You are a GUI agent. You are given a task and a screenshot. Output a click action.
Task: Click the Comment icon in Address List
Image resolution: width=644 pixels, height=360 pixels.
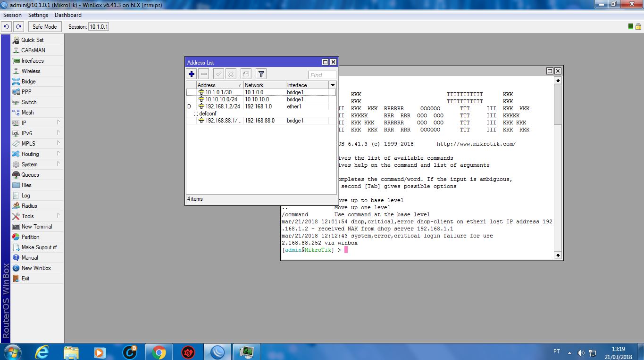click(245, 74)
